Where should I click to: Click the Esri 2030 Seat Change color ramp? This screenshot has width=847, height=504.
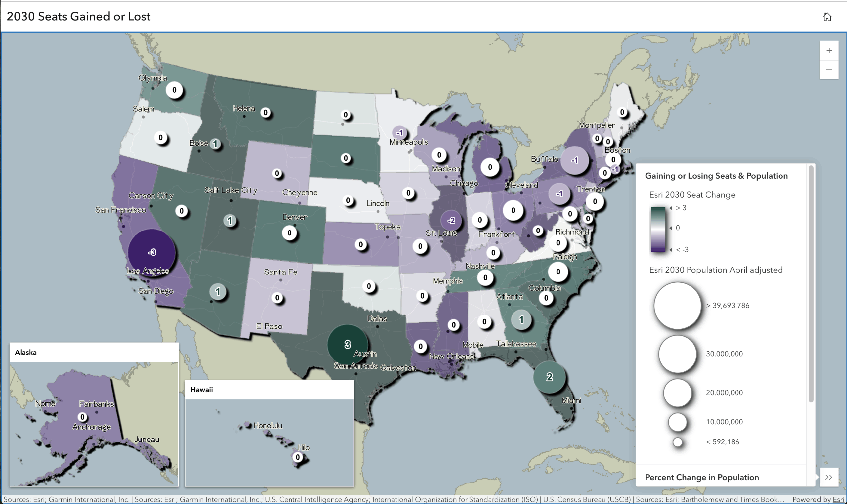coord(658,228)
